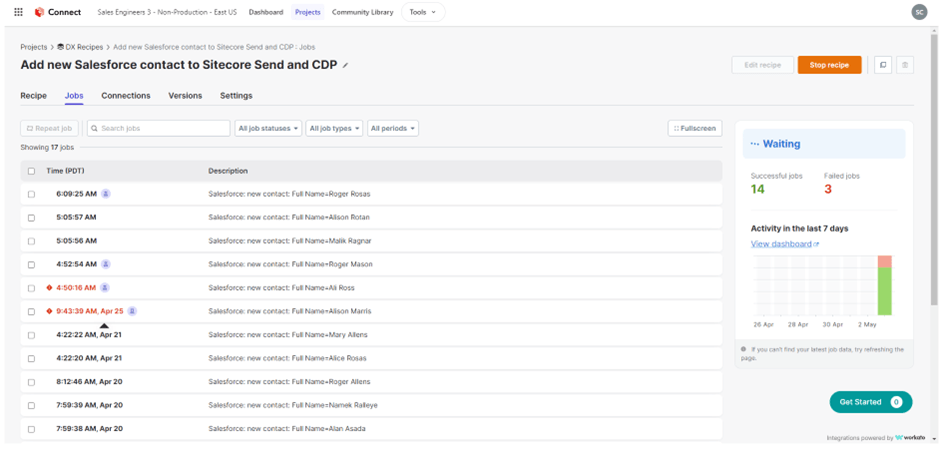Toggle the select-all jobs header checkbox
The width and height of the screenshot is (944, 449).
tap(31, 171)
